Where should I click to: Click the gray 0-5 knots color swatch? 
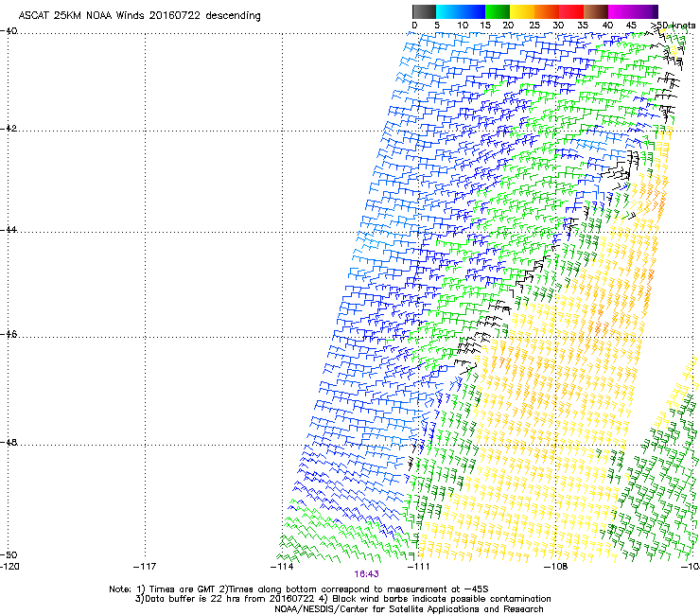424,11
